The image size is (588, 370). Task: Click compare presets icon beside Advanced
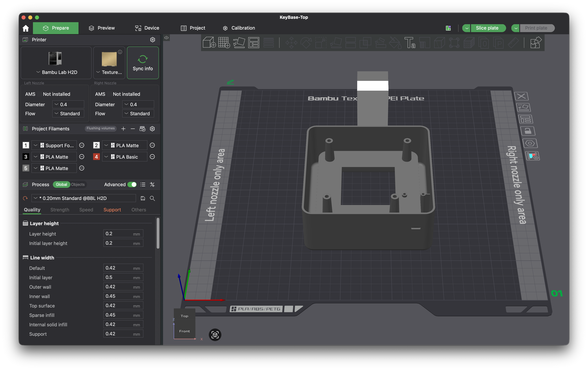pyautogui.click(x=152, y=184)
